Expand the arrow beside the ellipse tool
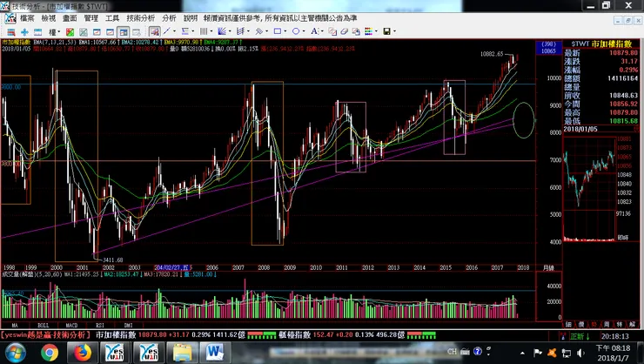The width and height of the screenshot is (644, 364). (x=304, y=31)
